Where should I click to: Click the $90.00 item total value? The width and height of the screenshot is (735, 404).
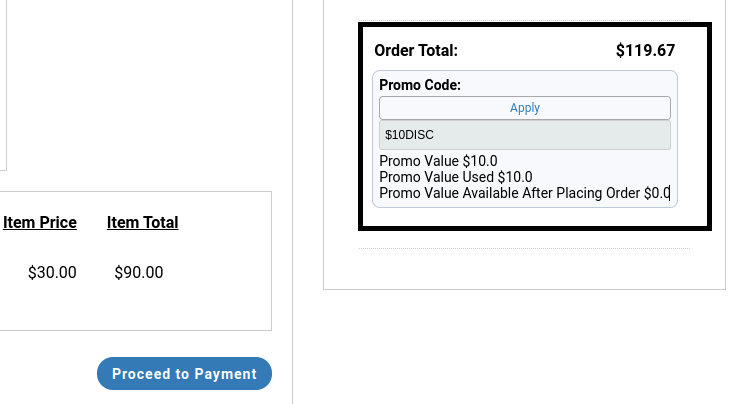tap(139, 272)
